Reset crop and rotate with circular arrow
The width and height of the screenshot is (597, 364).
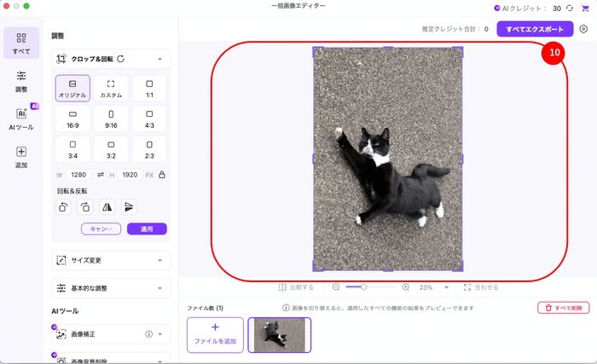click(x=121, y=59)
